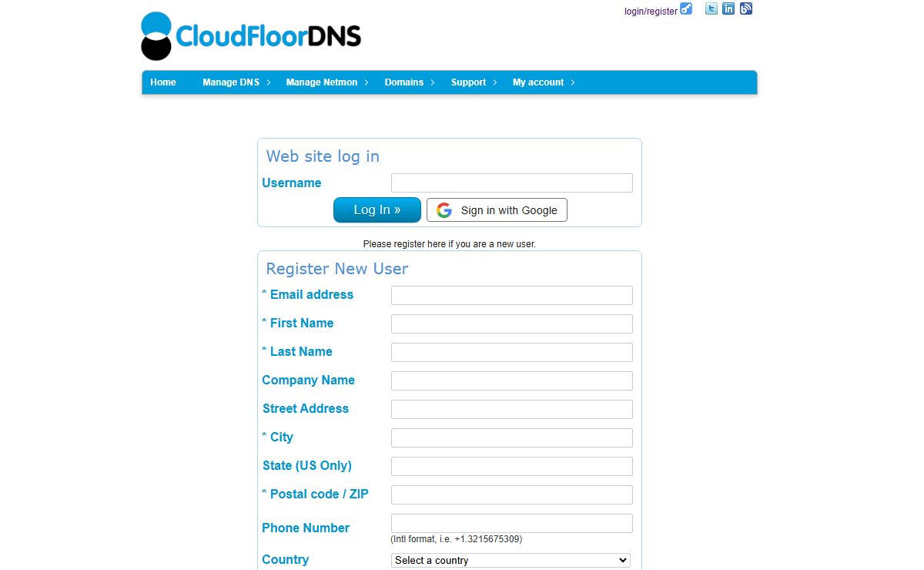
Task: Focus the State (US Only) input field
Action: coord(512,466)
